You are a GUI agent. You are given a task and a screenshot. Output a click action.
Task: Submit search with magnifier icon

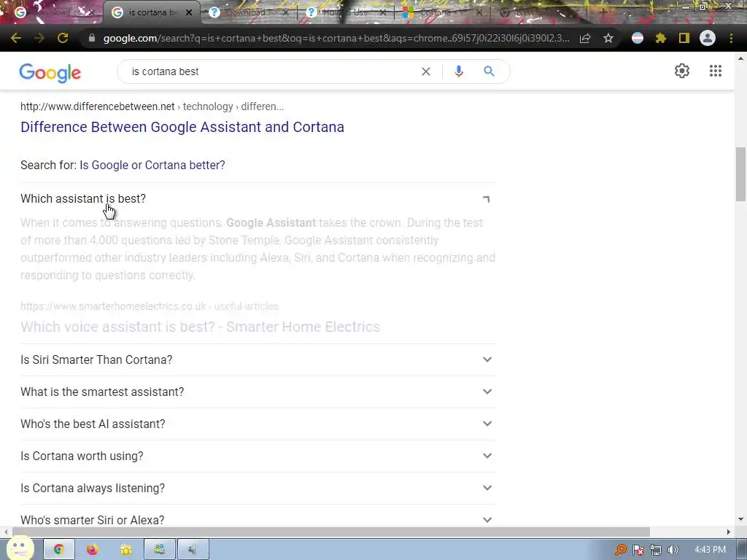(489, 71)
